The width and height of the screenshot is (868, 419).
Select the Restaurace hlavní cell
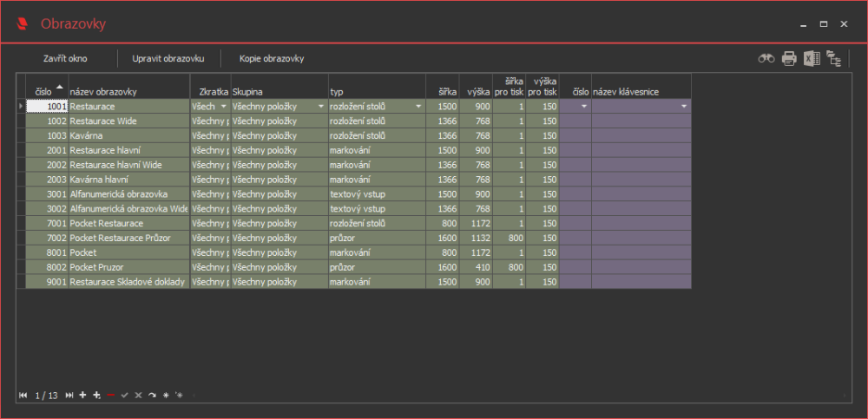click(129, 150)
